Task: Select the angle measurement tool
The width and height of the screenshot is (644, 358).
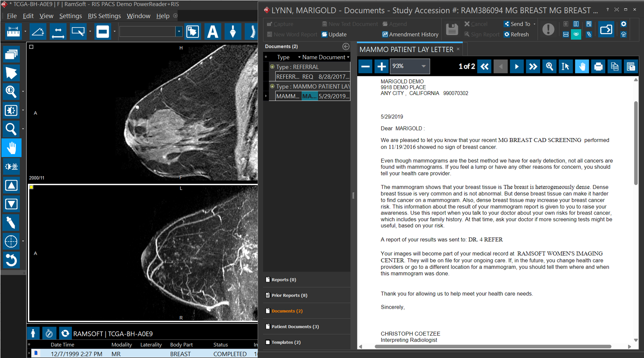Action: 38,31
